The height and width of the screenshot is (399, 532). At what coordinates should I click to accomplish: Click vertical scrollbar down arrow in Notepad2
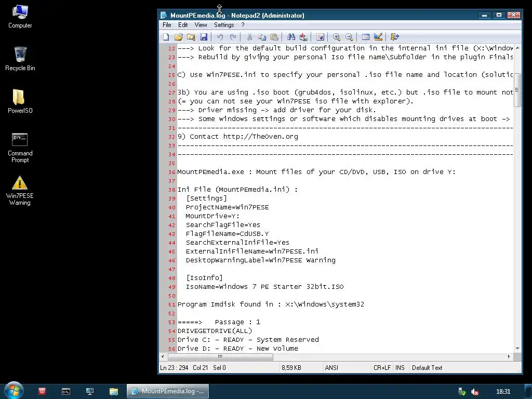(517, 349)
